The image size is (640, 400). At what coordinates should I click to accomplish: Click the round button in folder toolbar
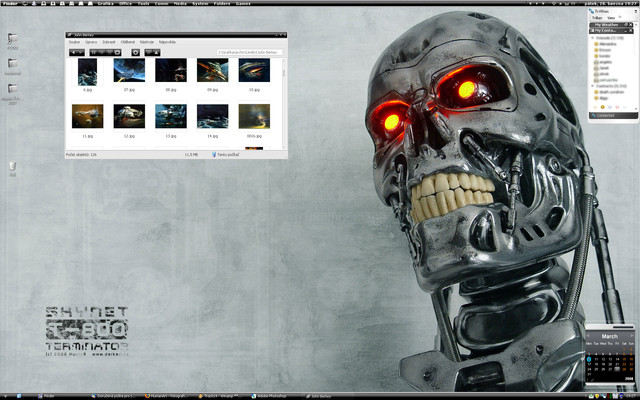136,52
